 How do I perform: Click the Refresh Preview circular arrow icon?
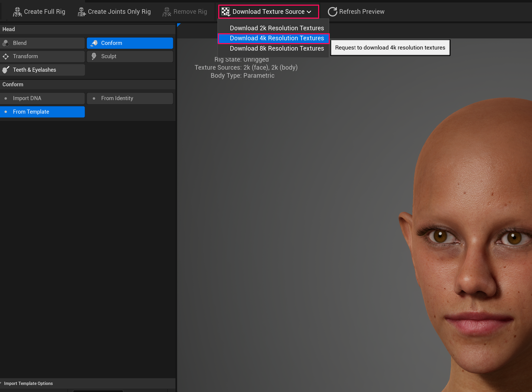(332, 11)
